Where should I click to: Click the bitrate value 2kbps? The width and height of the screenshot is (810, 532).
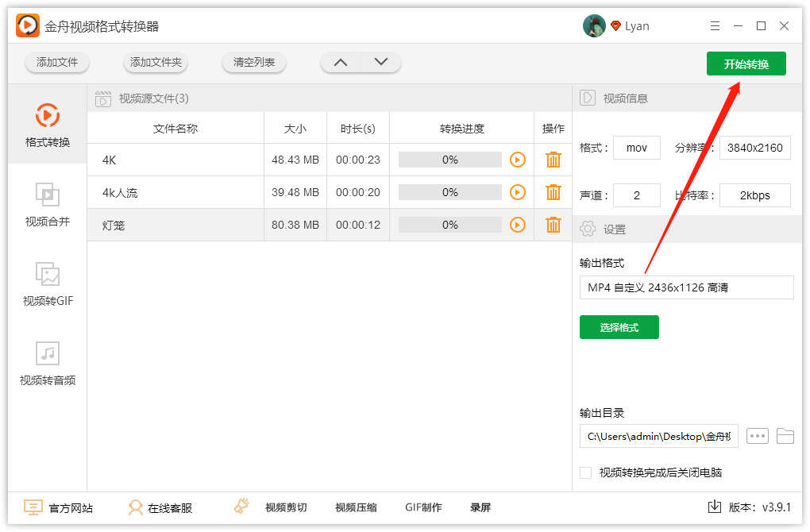(x=754, y=195)
